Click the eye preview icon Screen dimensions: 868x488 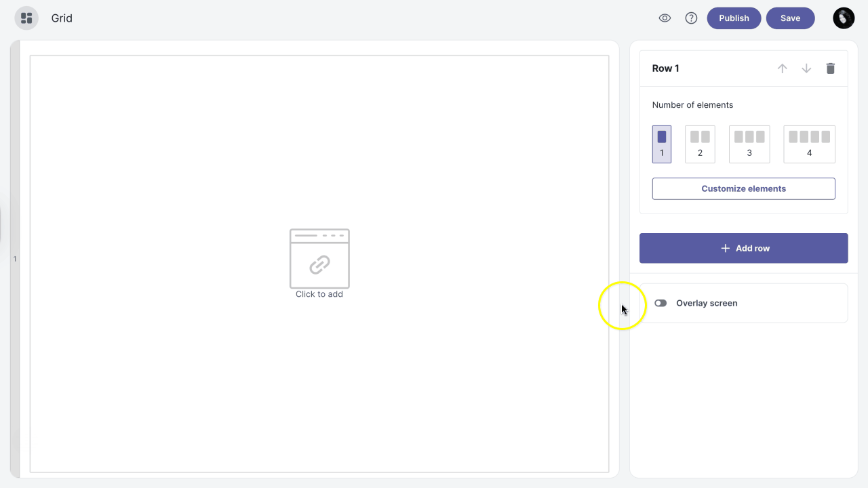click(665, 18)
